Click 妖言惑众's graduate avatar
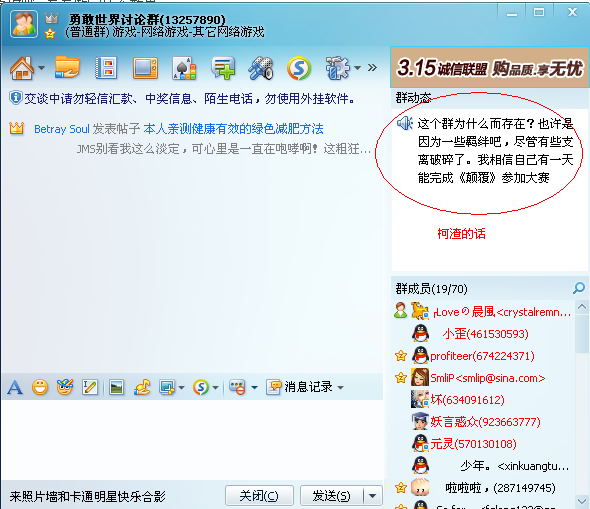Screen dimensions: 590x509 coord(420,421)
